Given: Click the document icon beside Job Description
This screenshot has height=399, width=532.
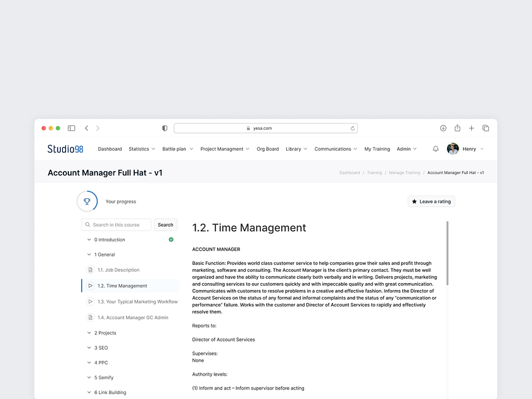Looking at the screenshot, I should (91, 270).
